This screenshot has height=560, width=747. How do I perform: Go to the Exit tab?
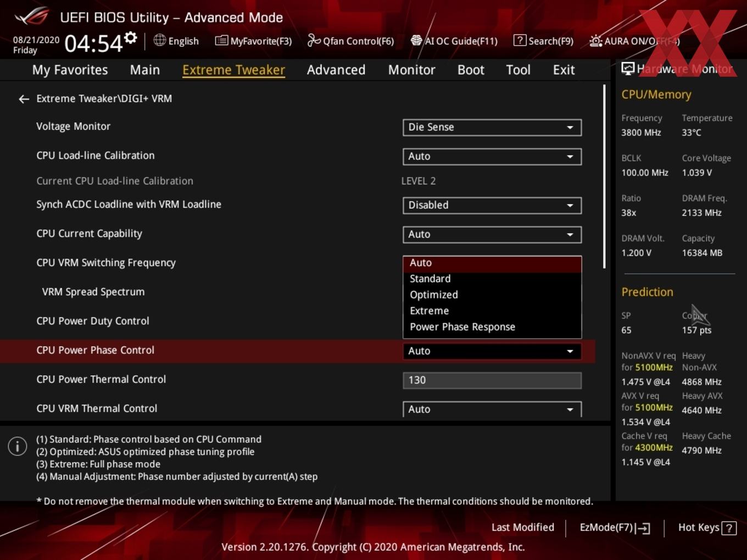[x=564, y=70]
